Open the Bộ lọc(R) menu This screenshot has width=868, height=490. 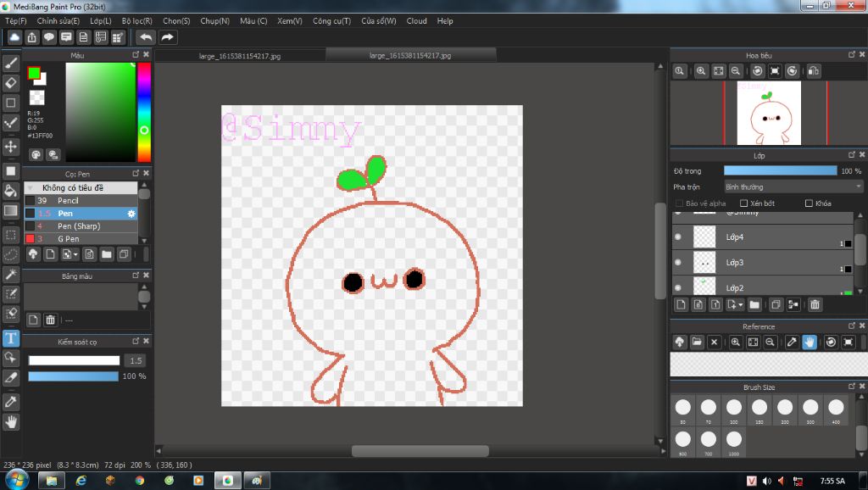pos(137,21)
